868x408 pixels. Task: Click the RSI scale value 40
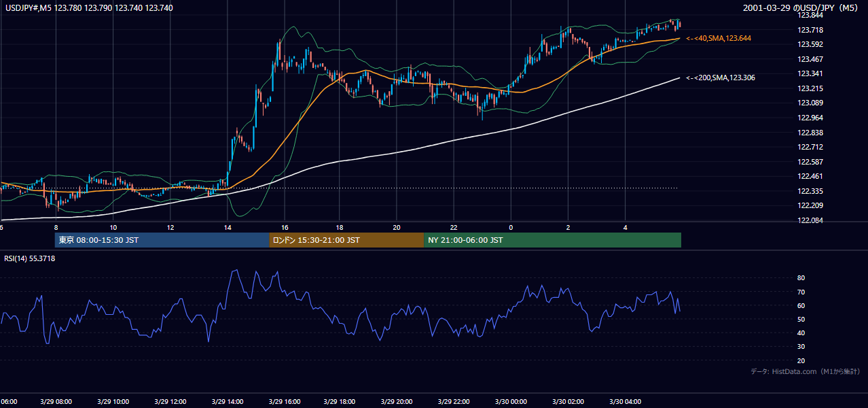(801, 333)
